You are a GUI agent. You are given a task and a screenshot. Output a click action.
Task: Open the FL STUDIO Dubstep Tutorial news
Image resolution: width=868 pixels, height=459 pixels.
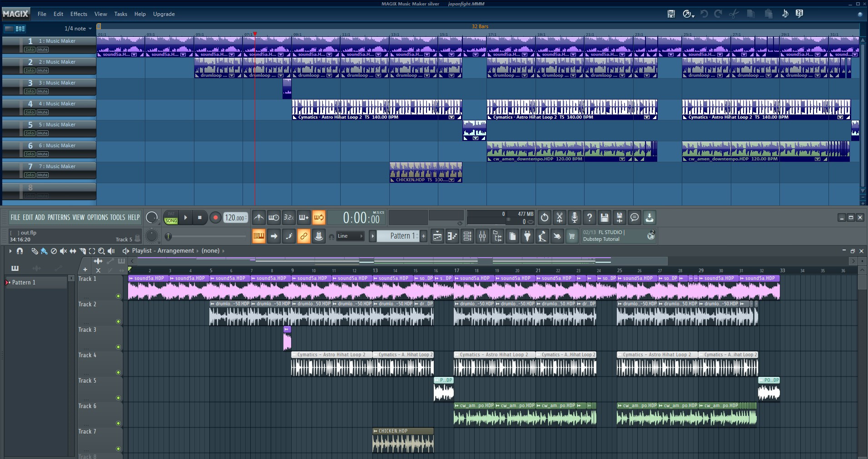(619, 236)
